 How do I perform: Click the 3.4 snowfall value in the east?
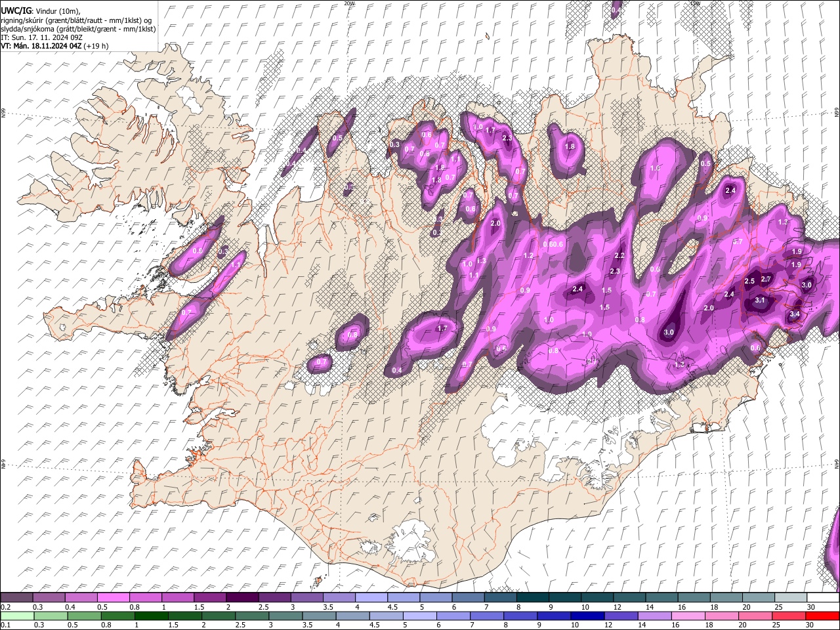[x=795, y=314]
